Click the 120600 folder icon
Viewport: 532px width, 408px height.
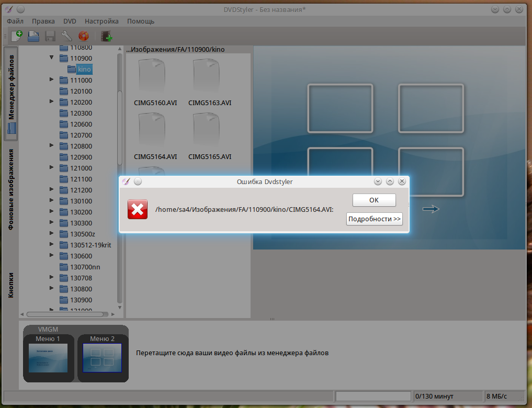[64, 124]
